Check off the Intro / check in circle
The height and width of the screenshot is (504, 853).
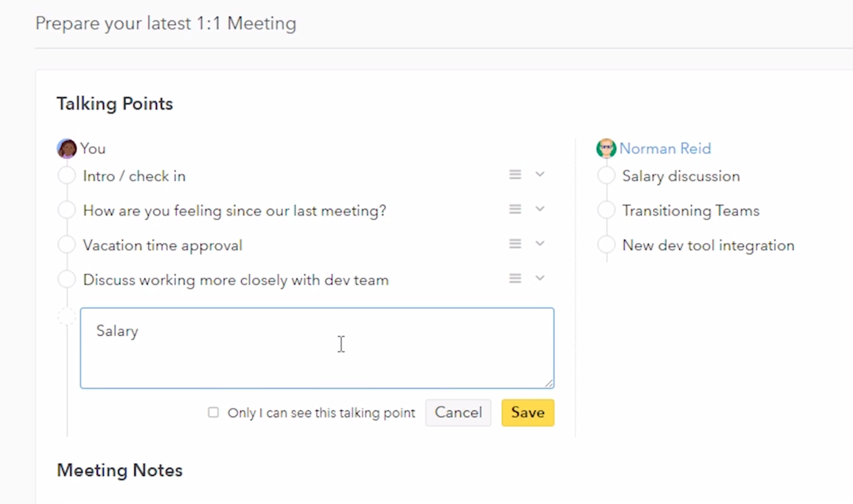[x=67, y=175]
